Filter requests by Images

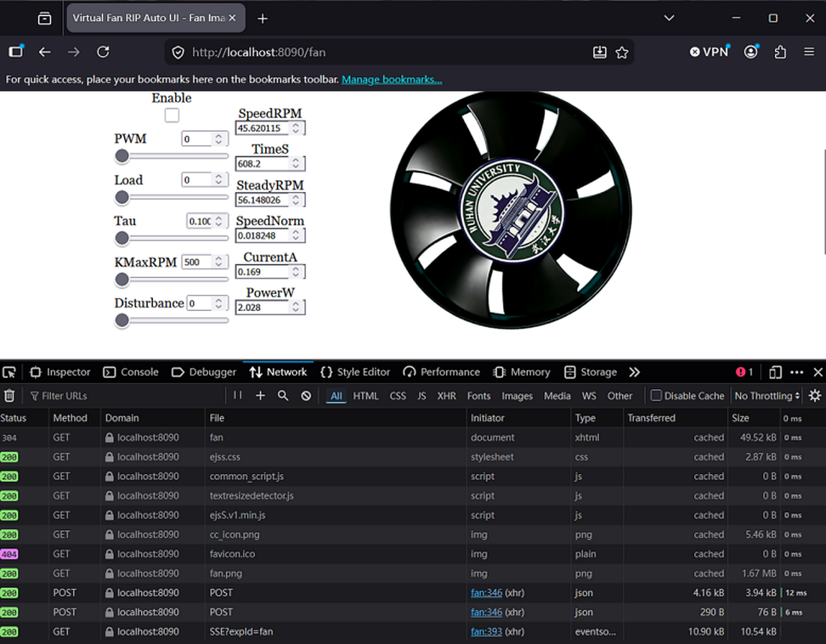pyautogui.click(x=517, y=396)
